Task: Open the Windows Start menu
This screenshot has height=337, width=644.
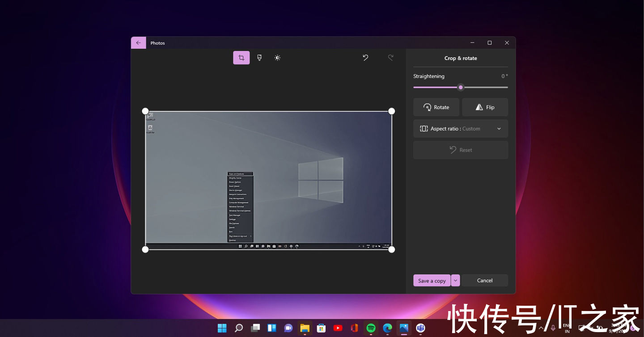Action: click(x=222, y=329)
